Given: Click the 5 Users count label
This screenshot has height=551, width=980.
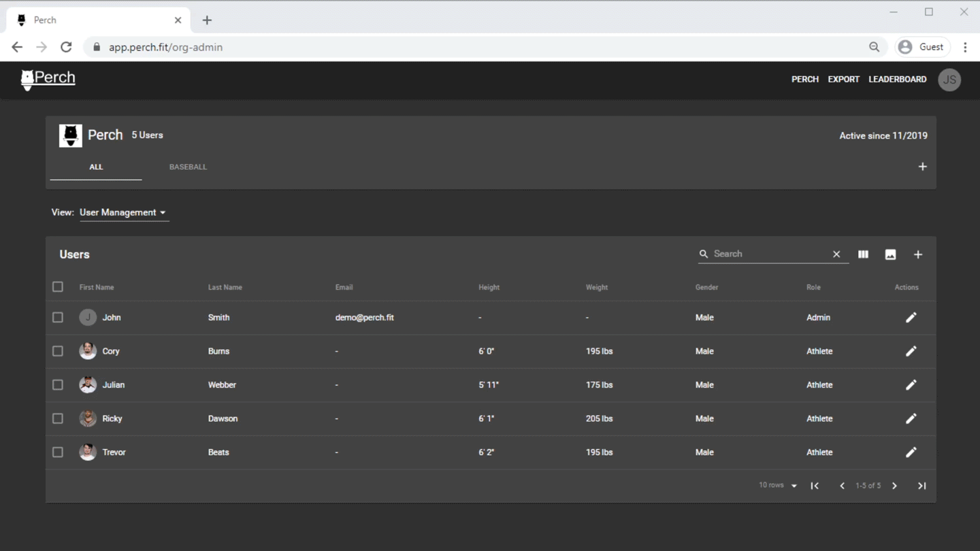Looking at the screenshot, I should (x=147, y=135).
